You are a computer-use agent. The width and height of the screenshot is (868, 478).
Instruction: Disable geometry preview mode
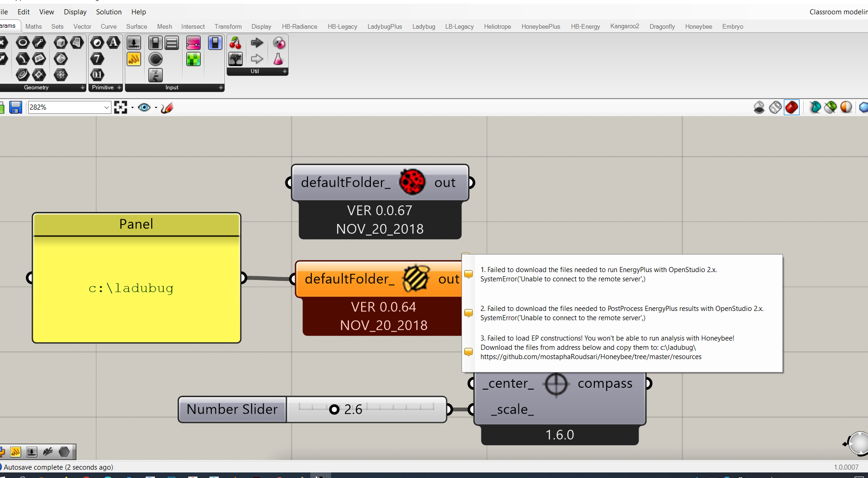point(759,107)
